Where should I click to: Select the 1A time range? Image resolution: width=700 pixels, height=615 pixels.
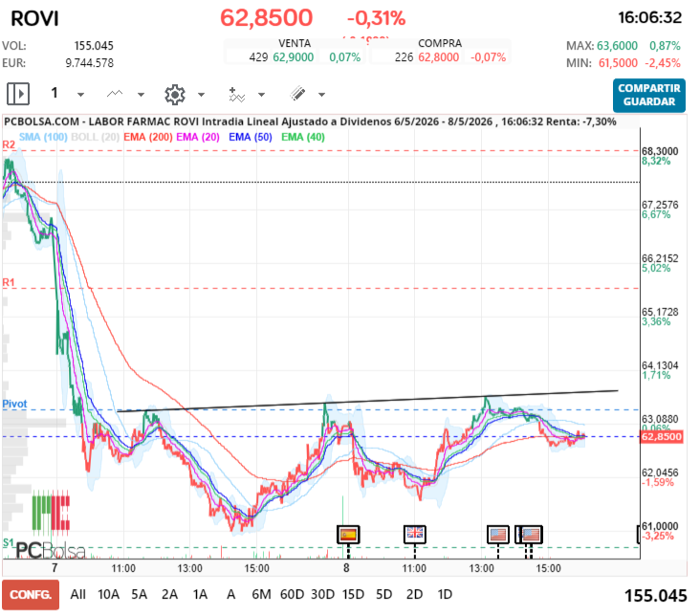click(x=200, y=595)
